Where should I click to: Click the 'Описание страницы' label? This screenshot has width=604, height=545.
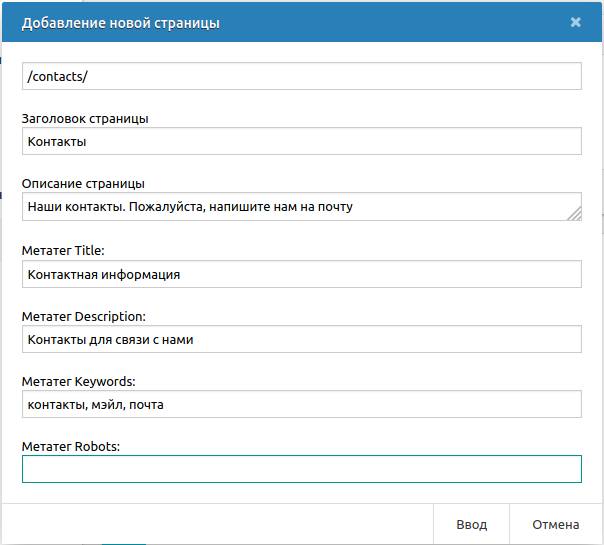point(83,184)
